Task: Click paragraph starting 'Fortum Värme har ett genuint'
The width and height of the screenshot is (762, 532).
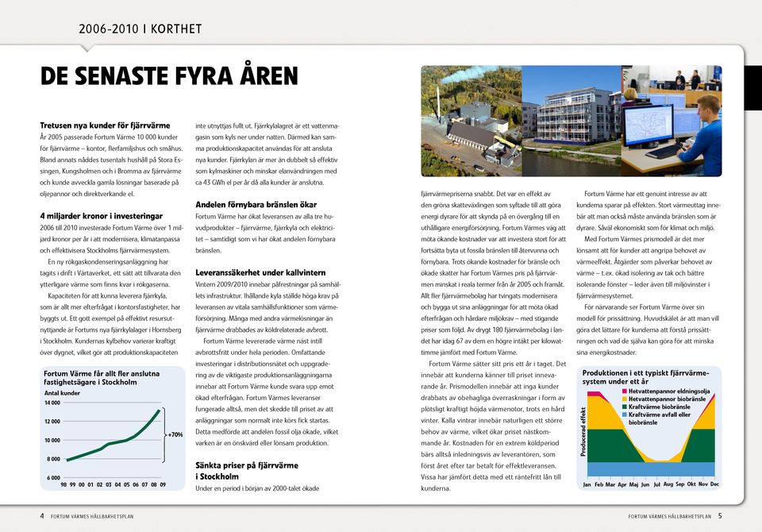Action: click(x=648, y=210)
